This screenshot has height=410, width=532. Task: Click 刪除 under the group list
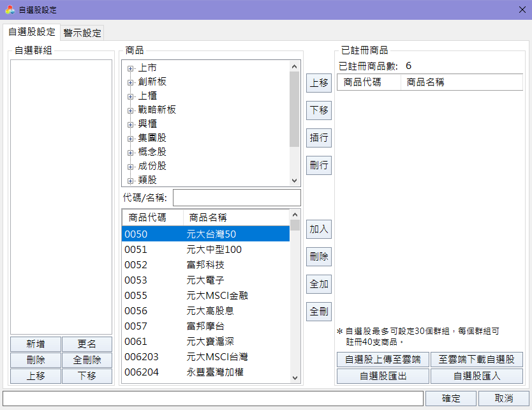pos(36,360)
